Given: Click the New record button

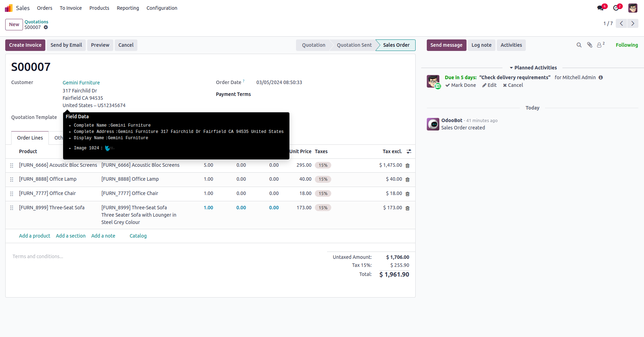Looking at the screenshot, I should click(14, 24).
